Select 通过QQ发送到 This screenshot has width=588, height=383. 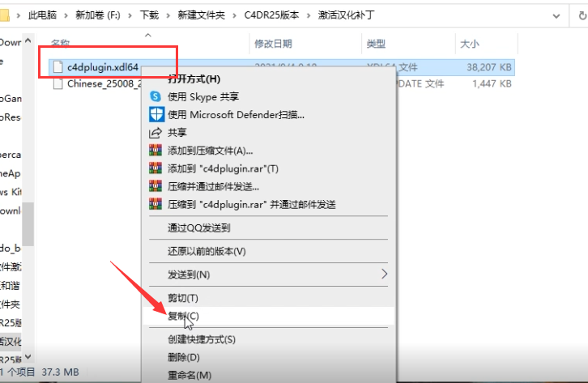tap(198, 228)
